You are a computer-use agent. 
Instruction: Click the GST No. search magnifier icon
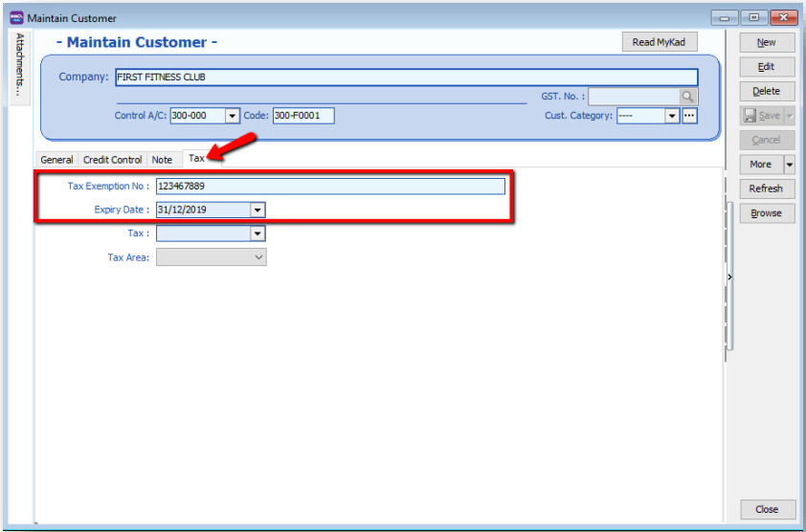[x=688, y=97]
